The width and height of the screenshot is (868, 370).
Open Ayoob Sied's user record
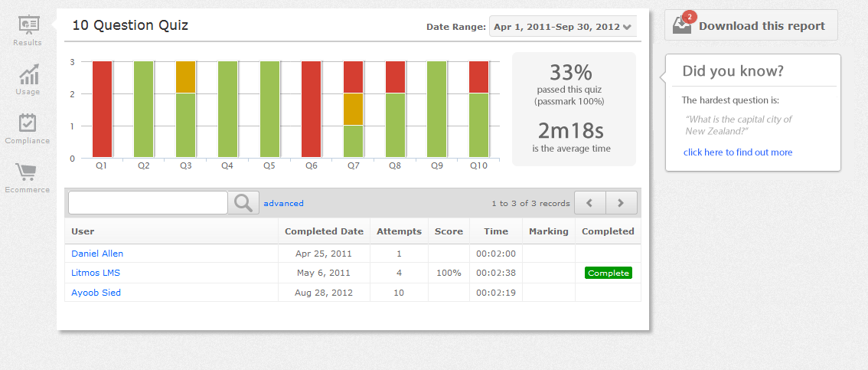click(96, 293)
